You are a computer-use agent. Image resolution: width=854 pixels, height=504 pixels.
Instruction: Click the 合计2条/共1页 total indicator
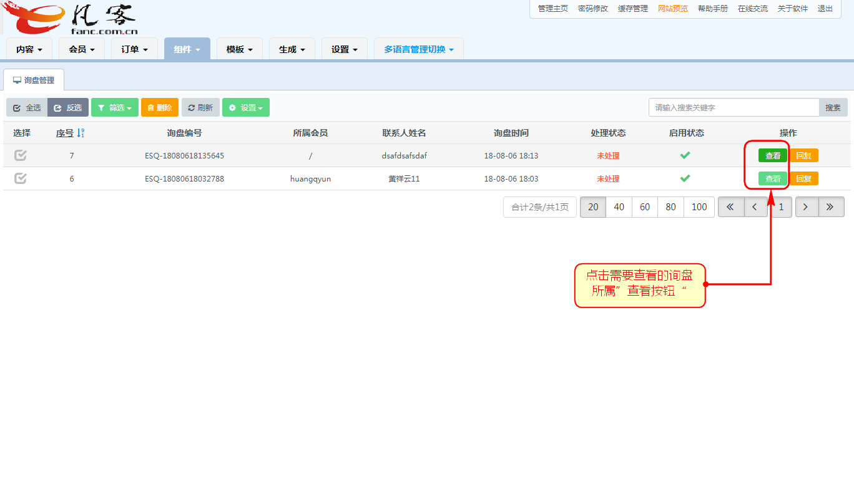(x=540, y=207)
